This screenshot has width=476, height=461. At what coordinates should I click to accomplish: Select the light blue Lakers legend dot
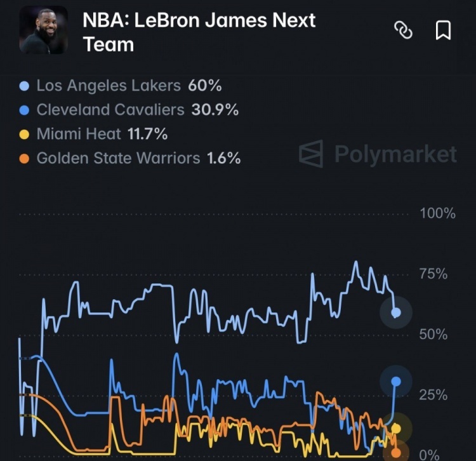point(24,86)
